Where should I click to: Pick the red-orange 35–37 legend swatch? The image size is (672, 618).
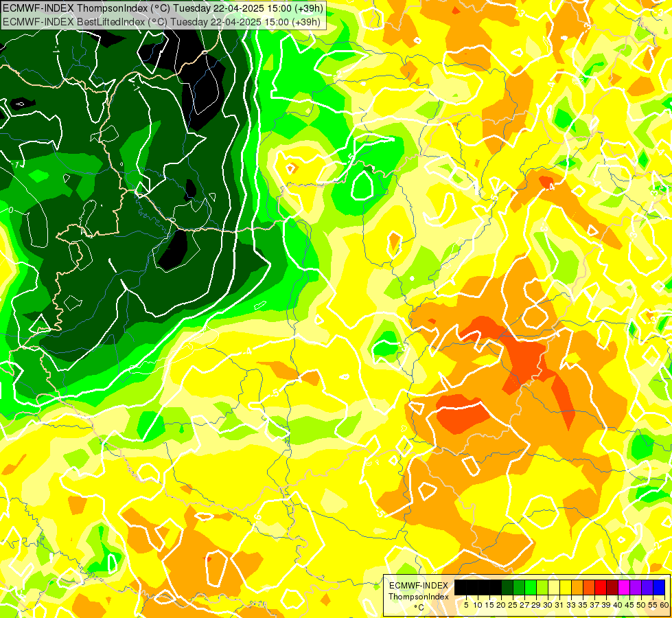589,587
